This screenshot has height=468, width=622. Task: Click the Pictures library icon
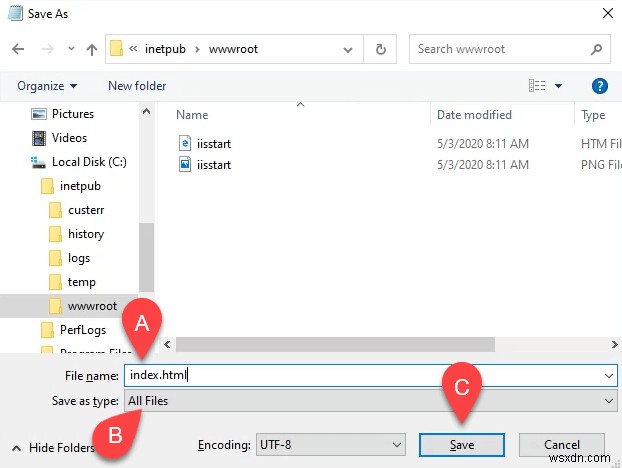[x=38, y=114]
